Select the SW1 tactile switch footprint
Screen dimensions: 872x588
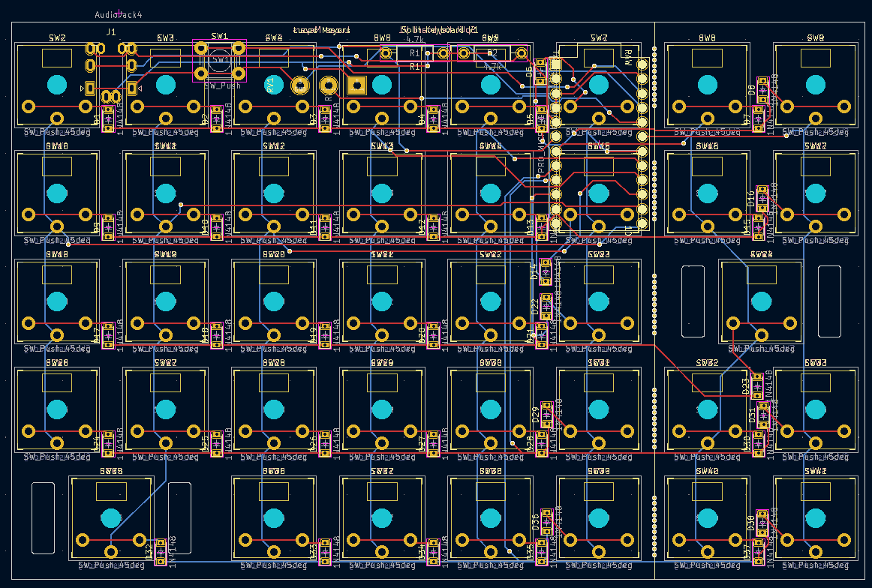pyautogui.click(x=219, y=61)
